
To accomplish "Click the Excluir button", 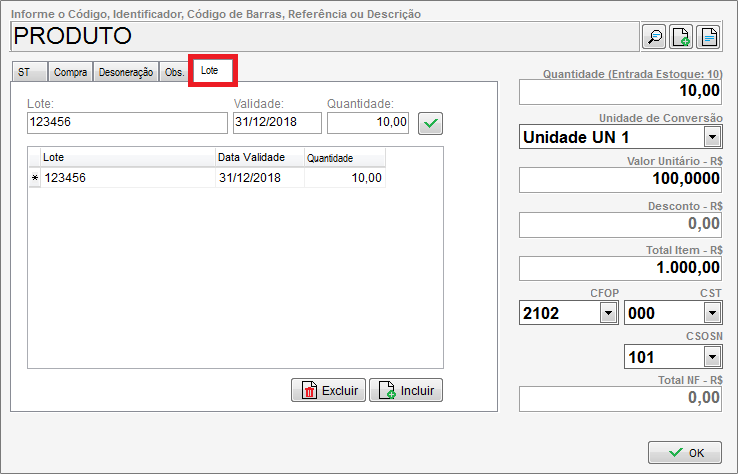I will tap(328, 391).
